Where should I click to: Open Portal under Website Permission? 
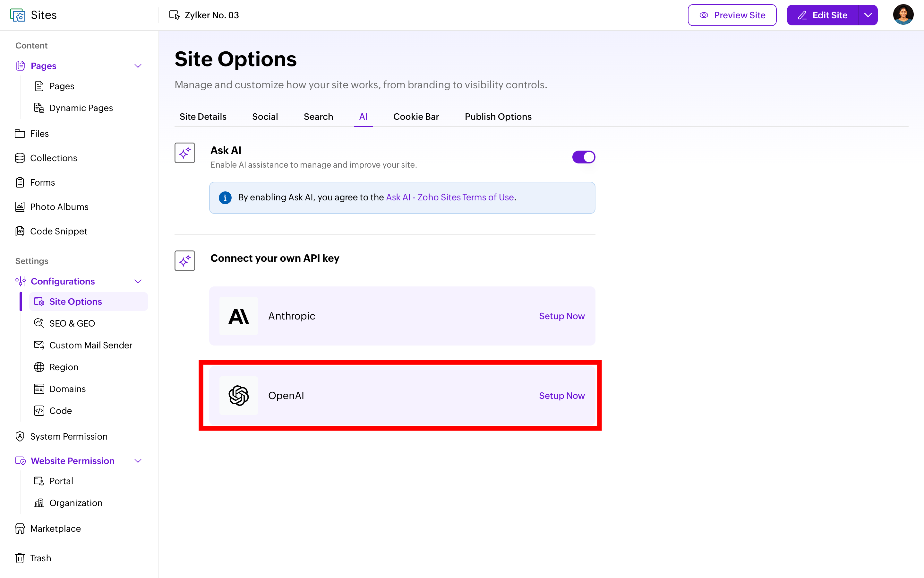coord(54,481)
